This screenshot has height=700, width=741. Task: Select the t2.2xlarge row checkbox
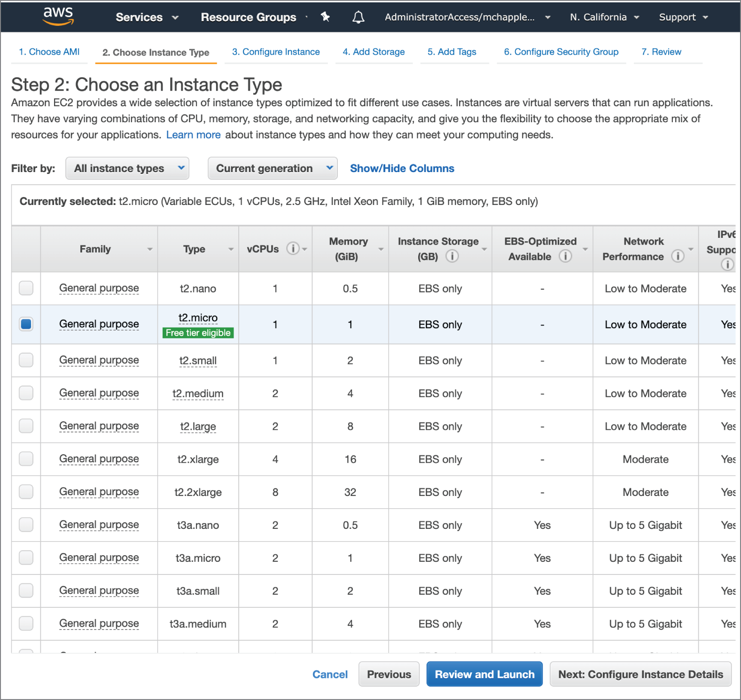click(26, 492)
